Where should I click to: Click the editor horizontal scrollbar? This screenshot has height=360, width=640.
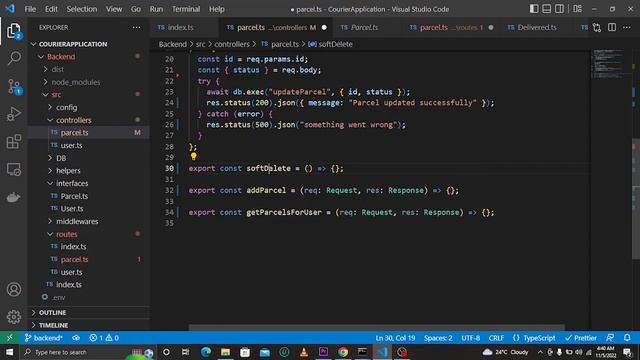pyautogui.click(x=376, y=327)
